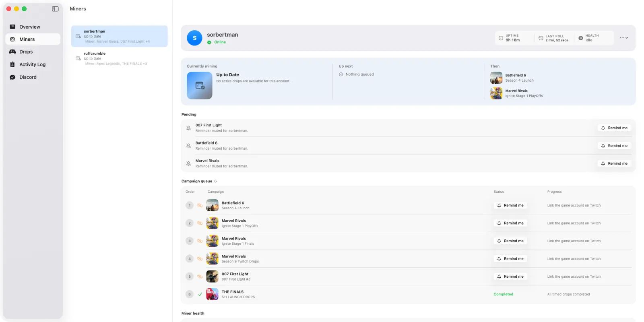
Task: Select the ruffcrumble miner in list
Action: (x=119, y=58)
